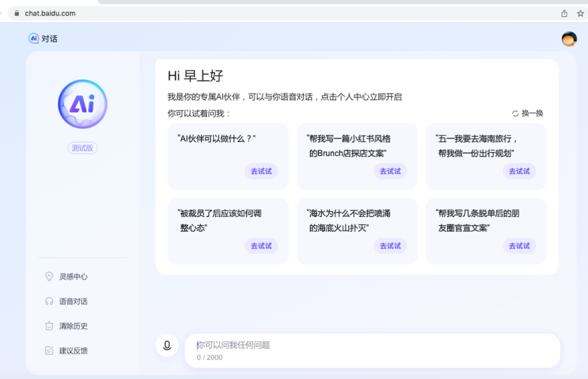Viewport: 588px width, 379px height.
Task: Focus the 你可以问我任何问题 input box
Action: [x=372, y=351]
